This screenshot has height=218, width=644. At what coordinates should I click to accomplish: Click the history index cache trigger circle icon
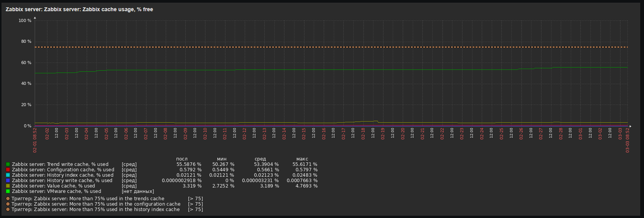[8, 210]
